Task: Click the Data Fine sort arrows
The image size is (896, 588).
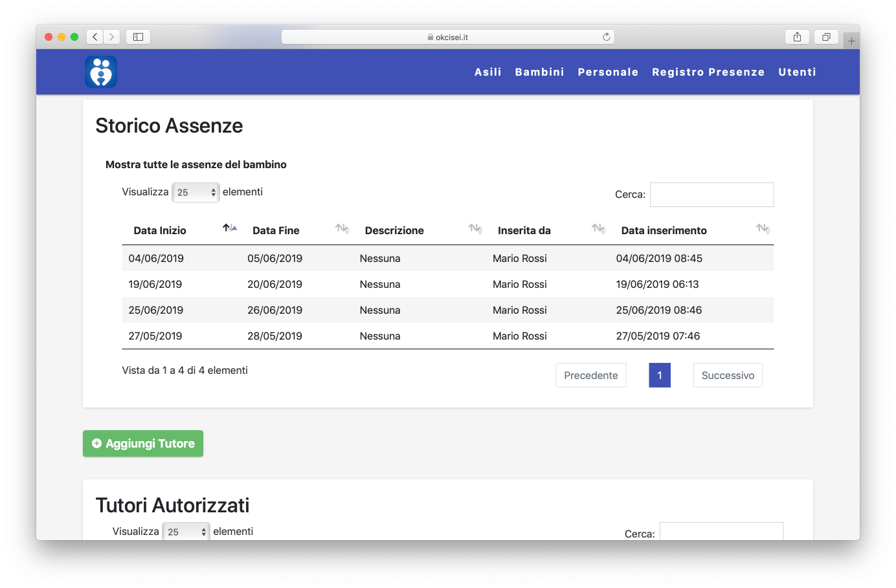Action: [342, 228]
